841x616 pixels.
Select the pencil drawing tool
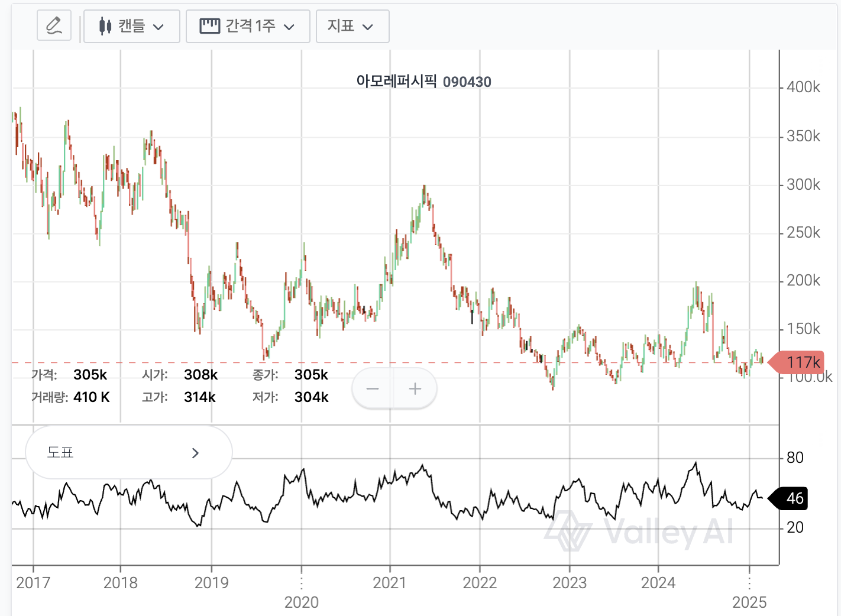54,26
